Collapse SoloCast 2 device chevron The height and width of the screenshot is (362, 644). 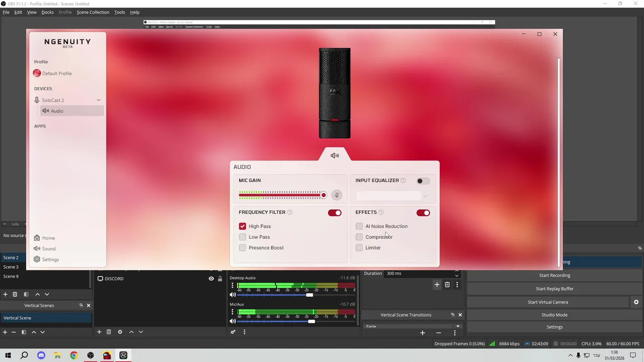[x=99, y=100]
